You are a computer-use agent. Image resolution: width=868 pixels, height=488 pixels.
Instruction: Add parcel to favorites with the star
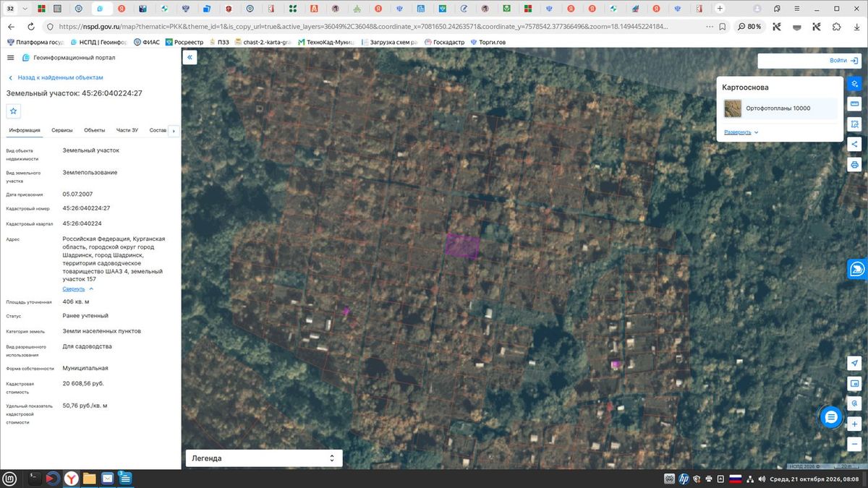click(x=14, y=111)
